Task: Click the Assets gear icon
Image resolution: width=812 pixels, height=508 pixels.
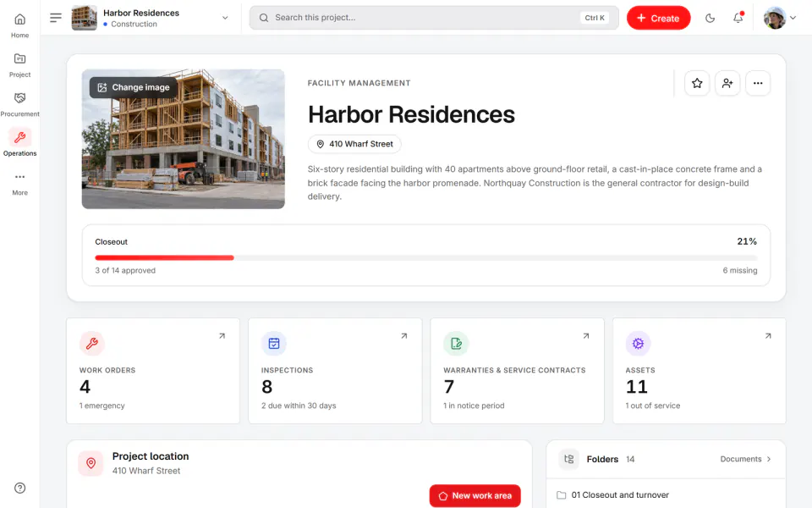Action: tap(638, 343)
